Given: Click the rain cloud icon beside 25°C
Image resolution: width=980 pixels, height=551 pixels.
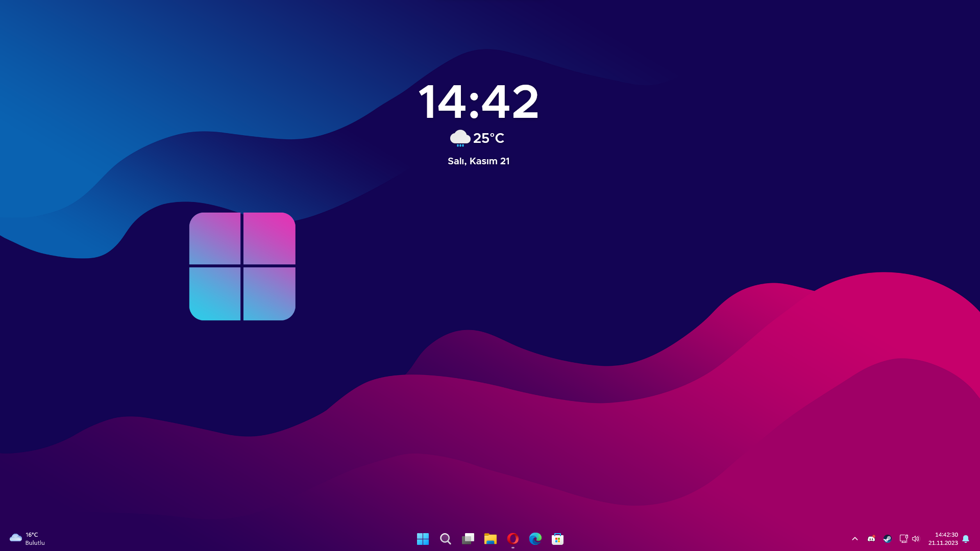Looking at the screenshot, I should [460, 138].
